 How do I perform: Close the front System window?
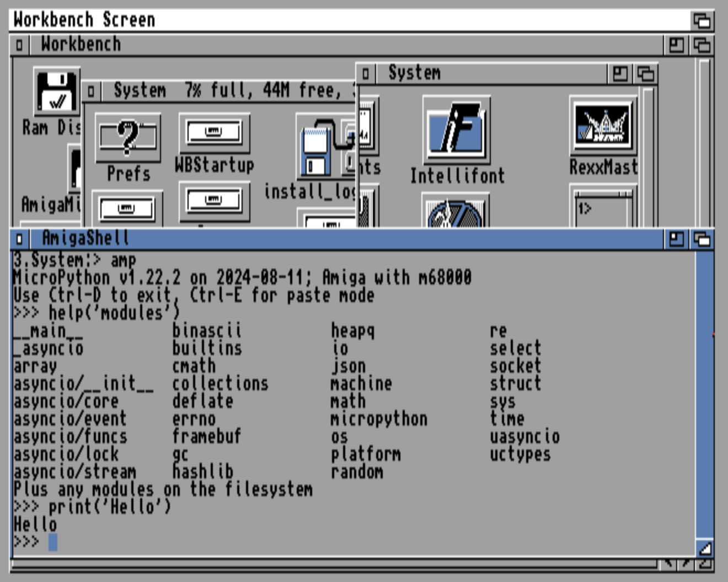pos(365,73)
